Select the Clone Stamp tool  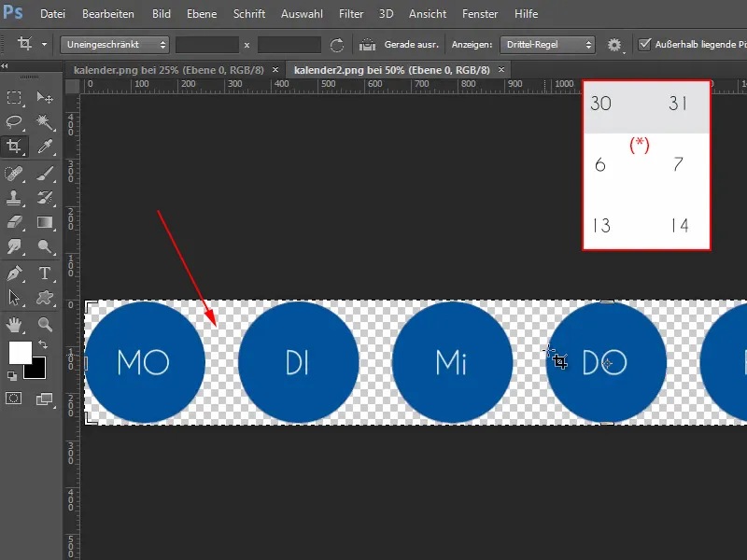pyautogui.click(x=14, y=198)
